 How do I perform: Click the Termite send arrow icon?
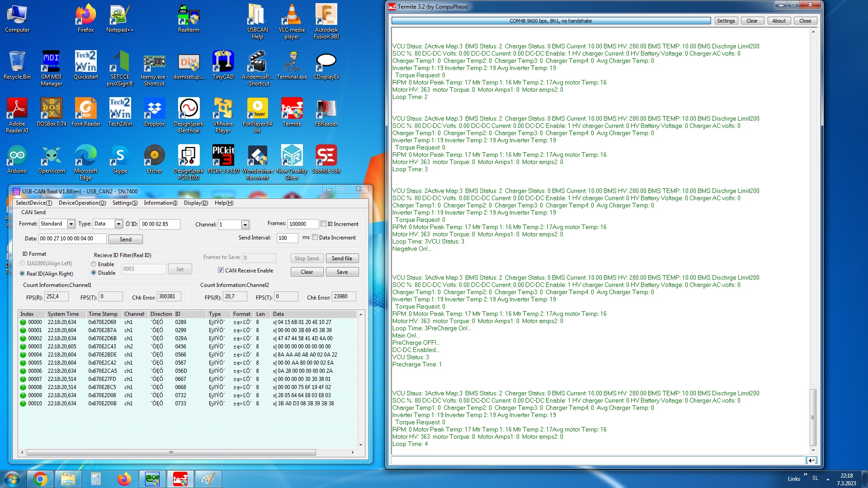[811, 460]
